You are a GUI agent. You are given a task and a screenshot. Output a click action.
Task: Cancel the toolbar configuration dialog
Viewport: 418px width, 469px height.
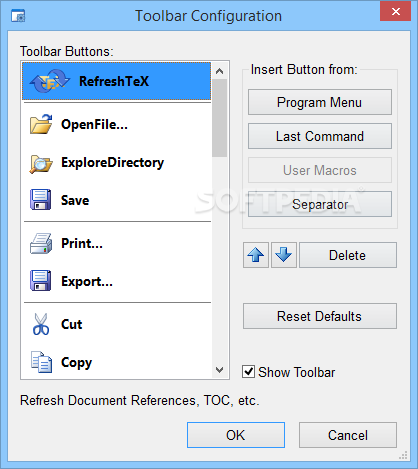[x=348, y=435]
